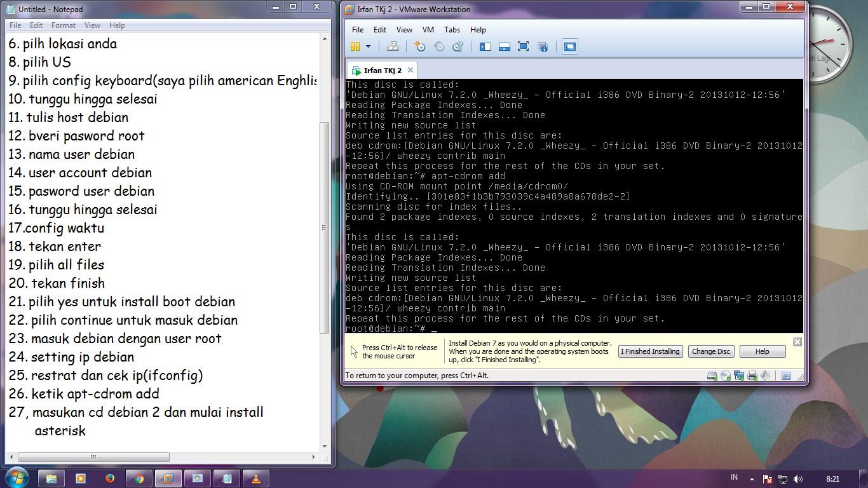The height and width of the screenshot is (488, 868).
Task: Open Google Chrome from the taskbar
Action: pyautogui.click(x=139, y=477)
